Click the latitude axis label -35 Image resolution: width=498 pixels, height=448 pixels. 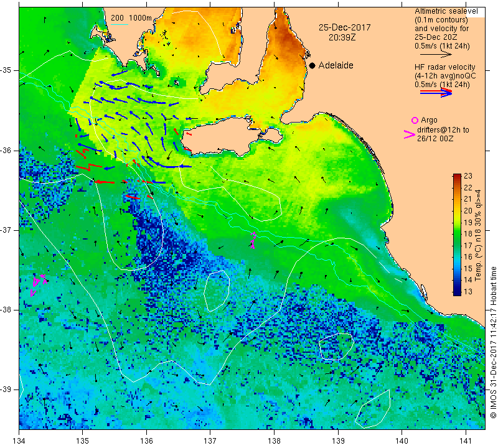(x=6, y=70)
